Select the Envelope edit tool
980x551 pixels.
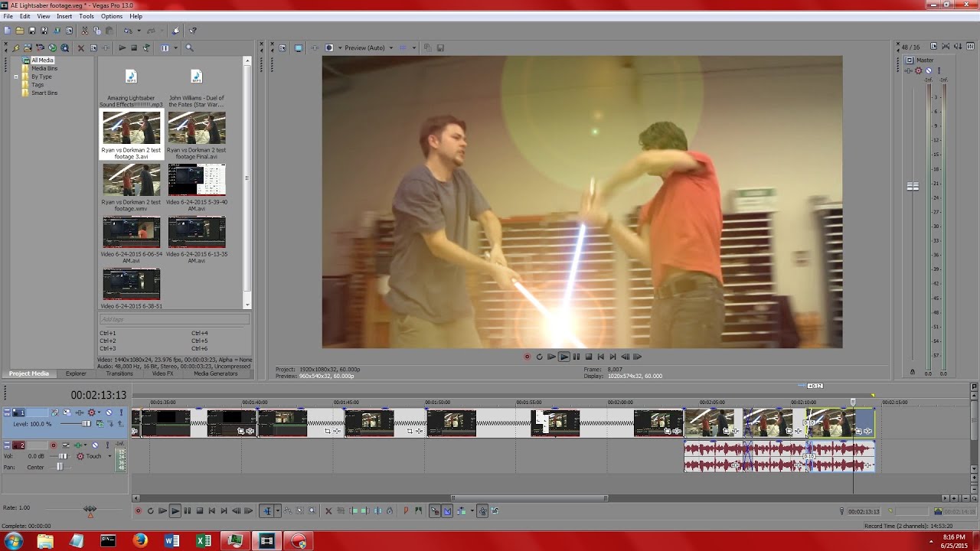[x=288, y=510]
